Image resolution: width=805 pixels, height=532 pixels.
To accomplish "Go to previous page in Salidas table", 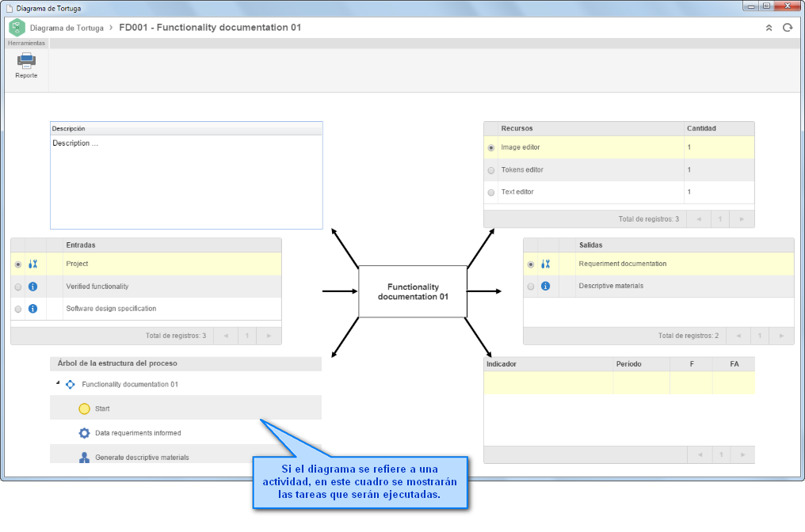I will (738, 336).
